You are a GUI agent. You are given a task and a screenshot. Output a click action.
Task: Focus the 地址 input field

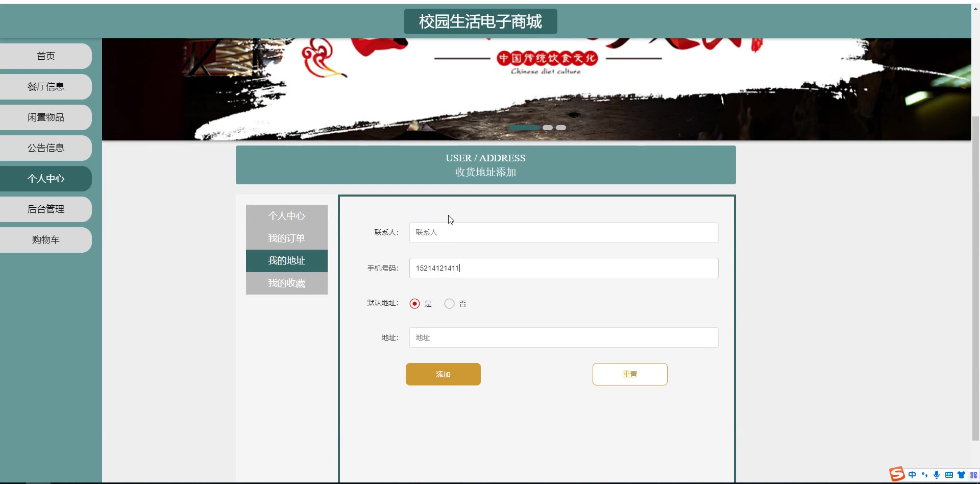pos(564,337)
